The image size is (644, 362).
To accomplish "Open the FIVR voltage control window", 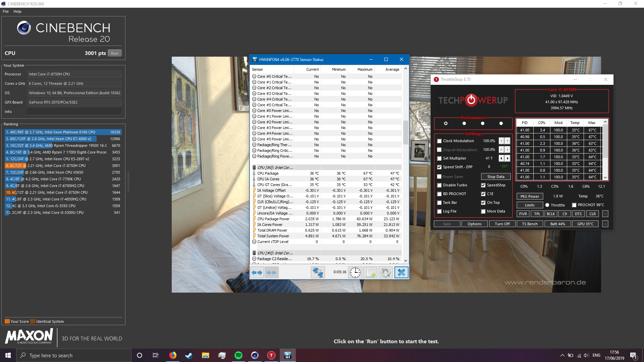I will tap(523, 214).
